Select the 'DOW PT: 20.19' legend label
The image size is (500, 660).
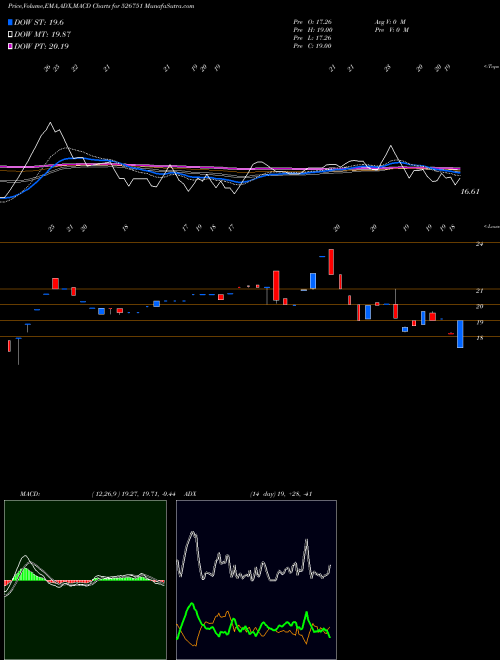pyautogui.click(x=41, y=46)
